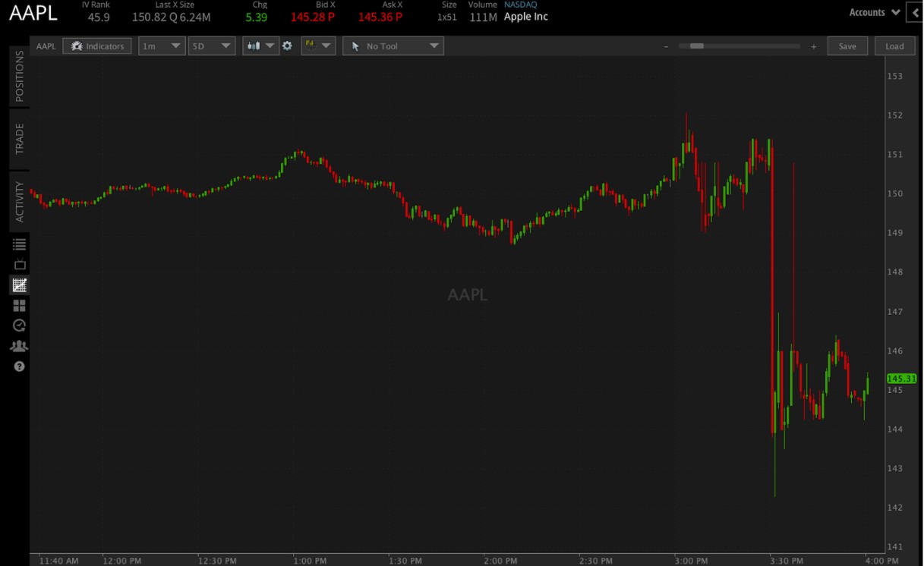The width and height of the screenshot is (924, 566).
Task: Adjust the chart zoom slider
Action: click(x=699, y=46)
